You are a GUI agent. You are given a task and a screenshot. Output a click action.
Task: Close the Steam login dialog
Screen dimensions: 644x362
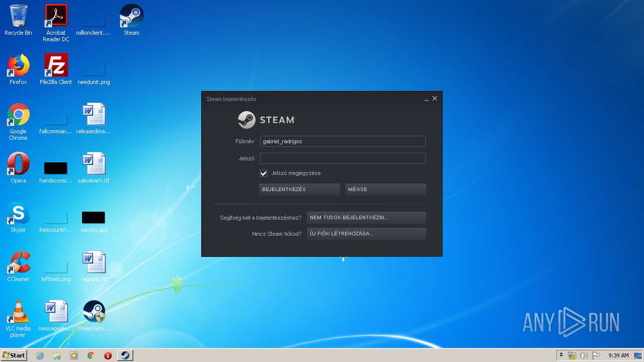coord(435,99)
